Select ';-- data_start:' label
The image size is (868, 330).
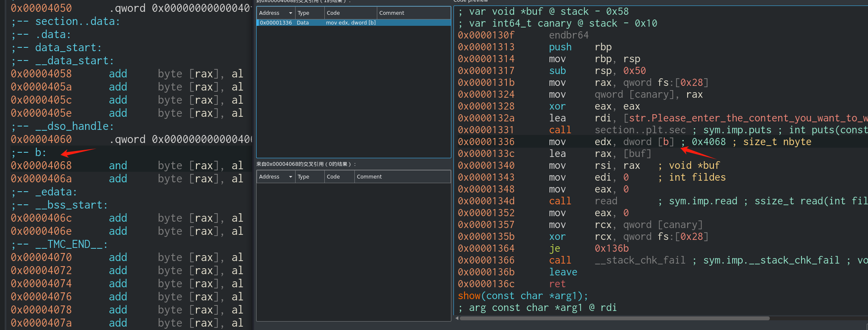pos(56,47)
